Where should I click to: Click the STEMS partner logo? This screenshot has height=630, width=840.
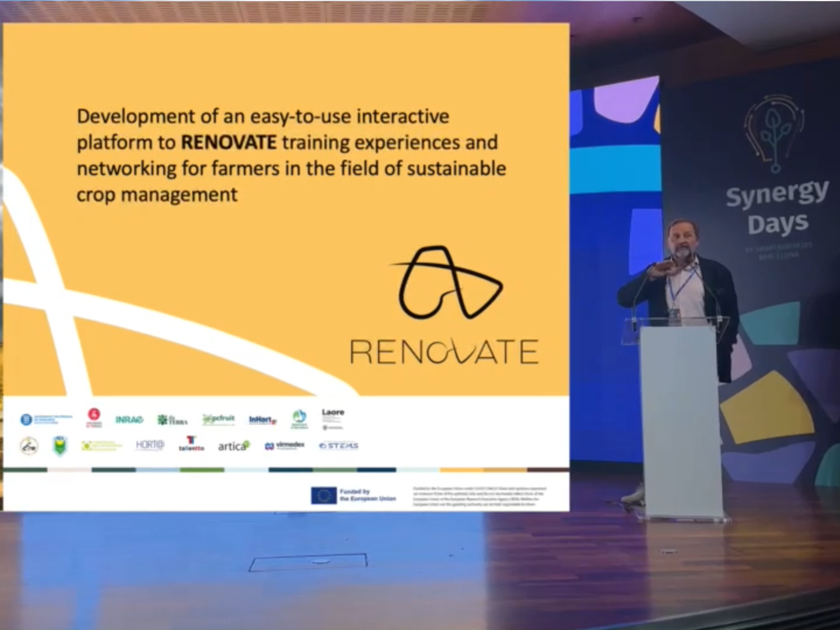pyautogui.click(x=338, y=446)
